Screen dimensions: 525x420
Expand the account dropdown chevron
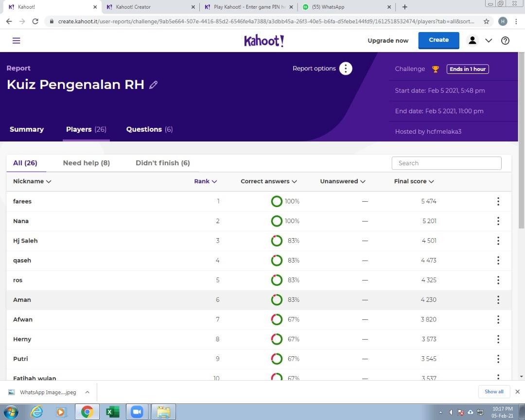coord(489,41)
